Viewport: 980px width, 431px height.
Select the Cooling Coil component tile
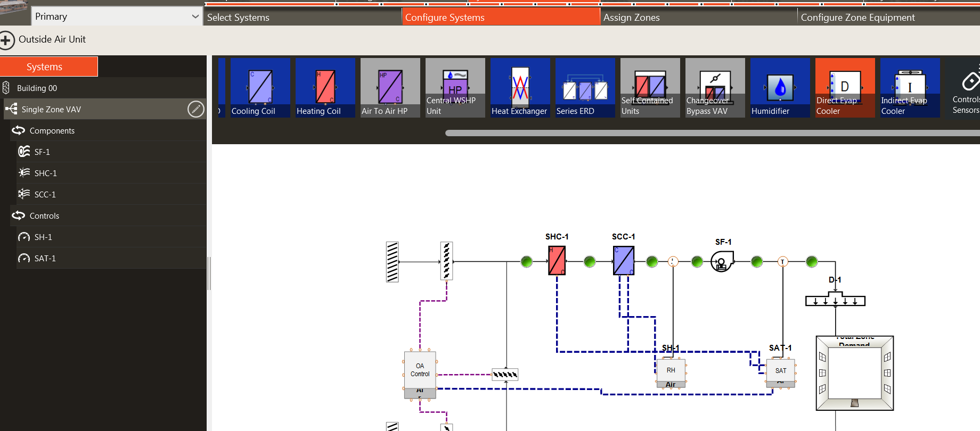coord(260,88)
